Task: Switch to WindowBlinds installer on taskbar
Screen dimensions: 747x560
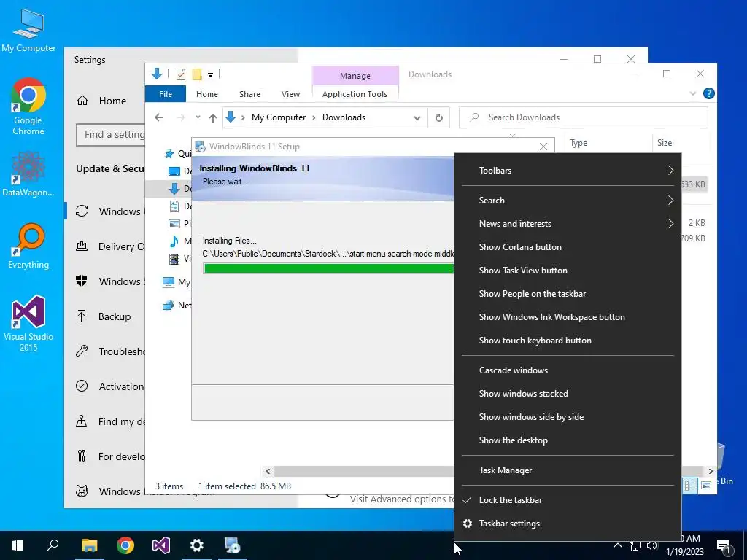Action: coord(233,545)
